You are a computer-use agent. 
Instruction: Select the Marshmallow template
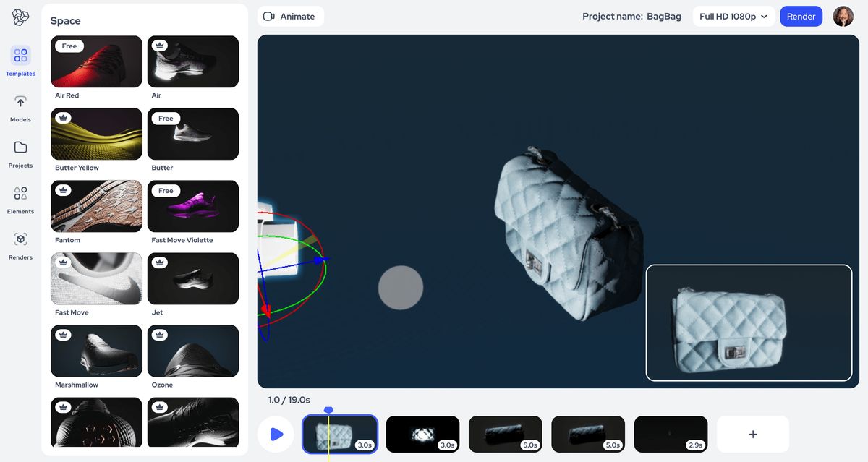tap(96, 351)
